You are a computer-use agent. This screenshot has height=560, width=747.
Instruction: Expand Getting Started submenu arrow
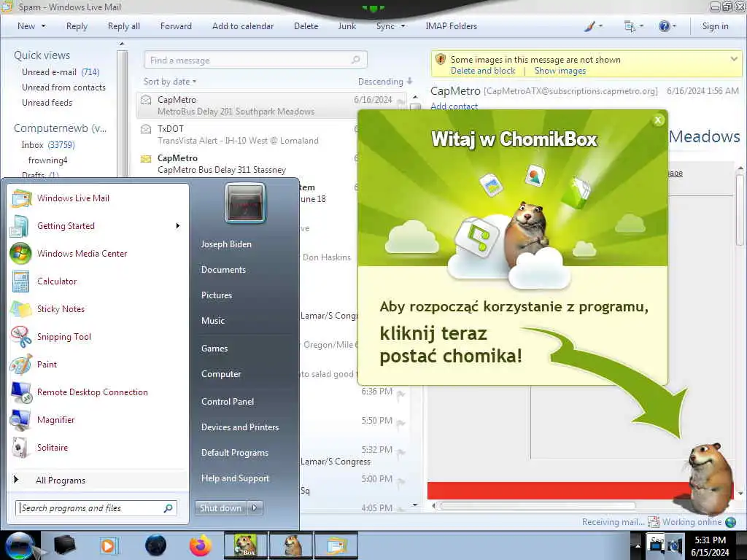(x=178, y=226)
